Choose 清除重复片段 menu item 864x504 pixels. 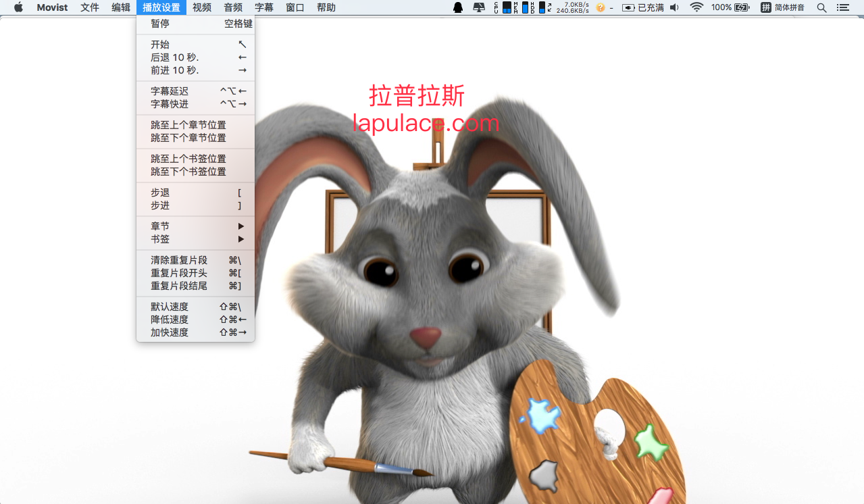pyautogui.click(x=196, y=260)
